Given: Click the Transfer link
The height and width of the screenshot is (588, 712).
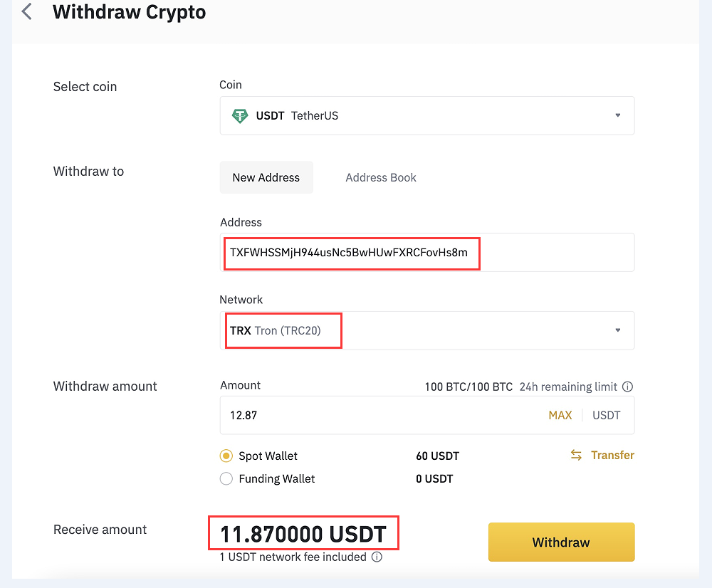Looking at the screenshot, I should pyautogui.click(x=612, y=456).
